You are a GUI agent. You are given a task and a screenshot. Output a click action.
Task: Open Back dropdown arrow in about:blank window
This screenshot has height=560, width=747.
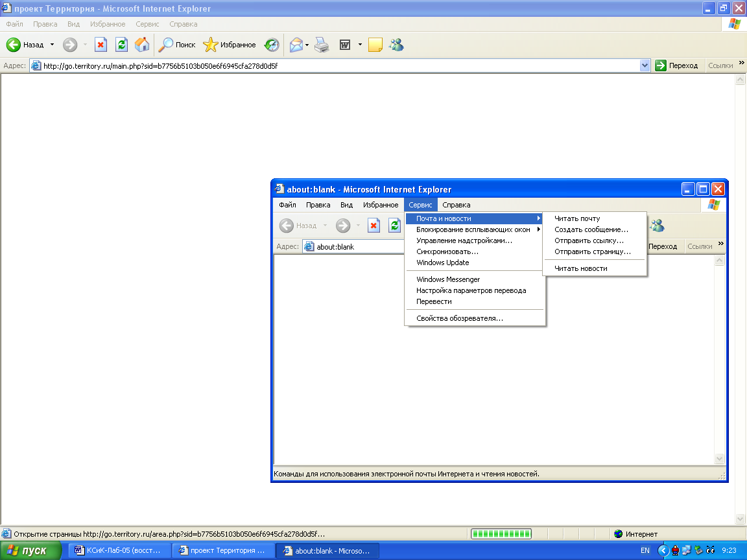325,226
